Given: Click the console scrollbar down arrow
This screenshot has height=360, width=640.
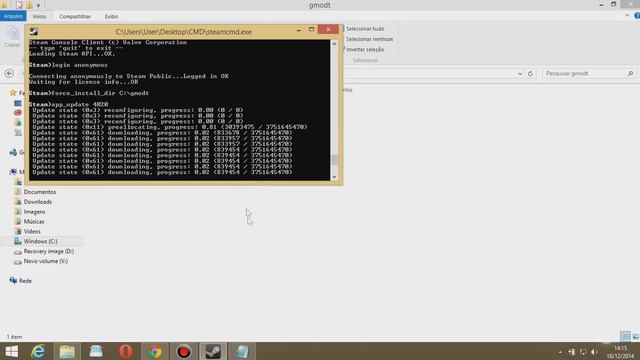Looking at the screenshot, I should coord(334,177).
